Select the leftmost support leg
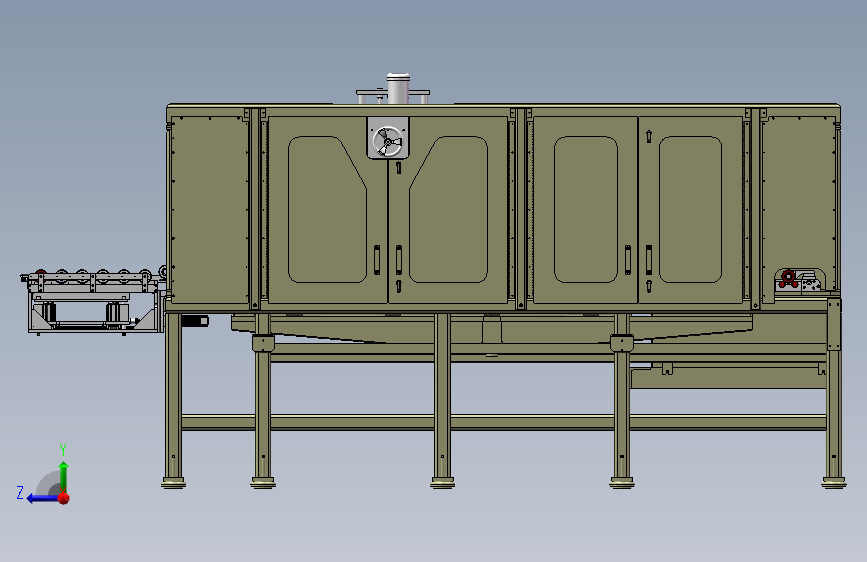 point(173,396)
